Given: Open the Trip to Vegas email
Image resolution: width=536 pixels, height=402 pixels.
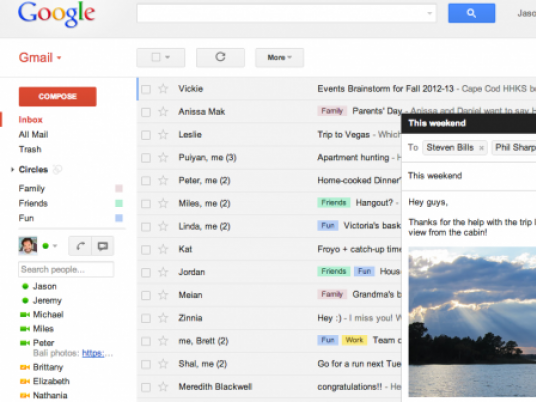Looking at the screenshot, I should click(343, 135).
